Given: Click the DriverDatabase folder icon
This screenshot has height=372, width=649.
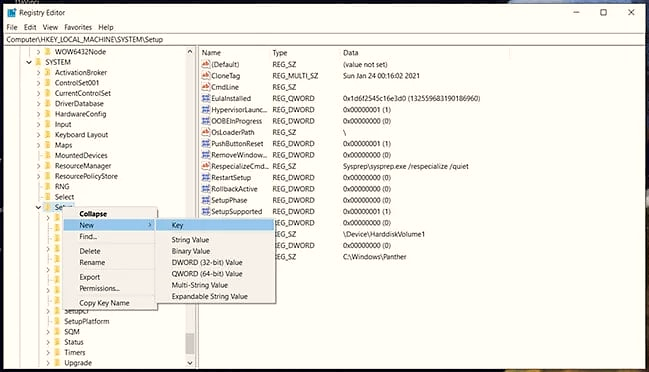Looking at the screenshot, I should (x=48, y=103).
